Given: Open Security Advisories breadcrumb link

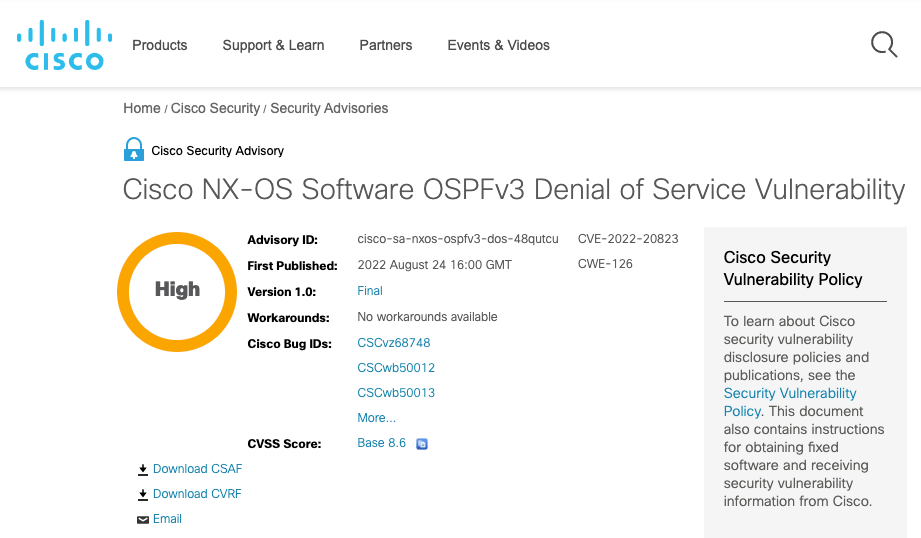Looking at the screenshot, I should 329,108.
